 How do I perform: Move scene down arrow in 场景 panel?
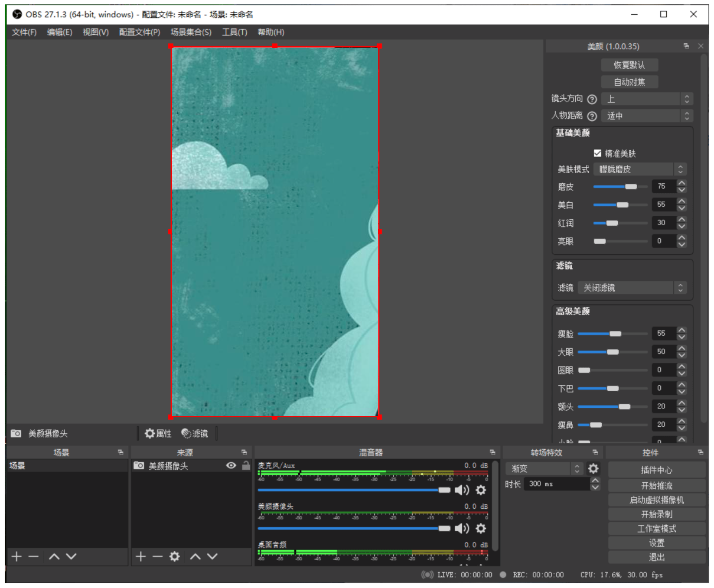pyautogui.click(x=71, y=557)
